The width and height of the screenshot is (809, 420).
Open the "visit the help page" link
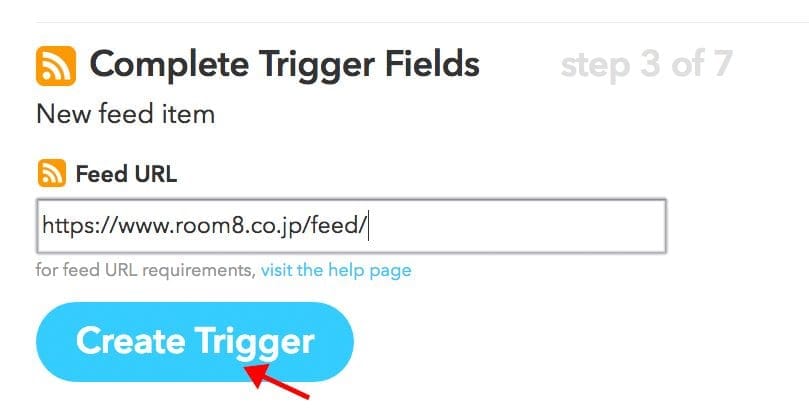[336, 270]
